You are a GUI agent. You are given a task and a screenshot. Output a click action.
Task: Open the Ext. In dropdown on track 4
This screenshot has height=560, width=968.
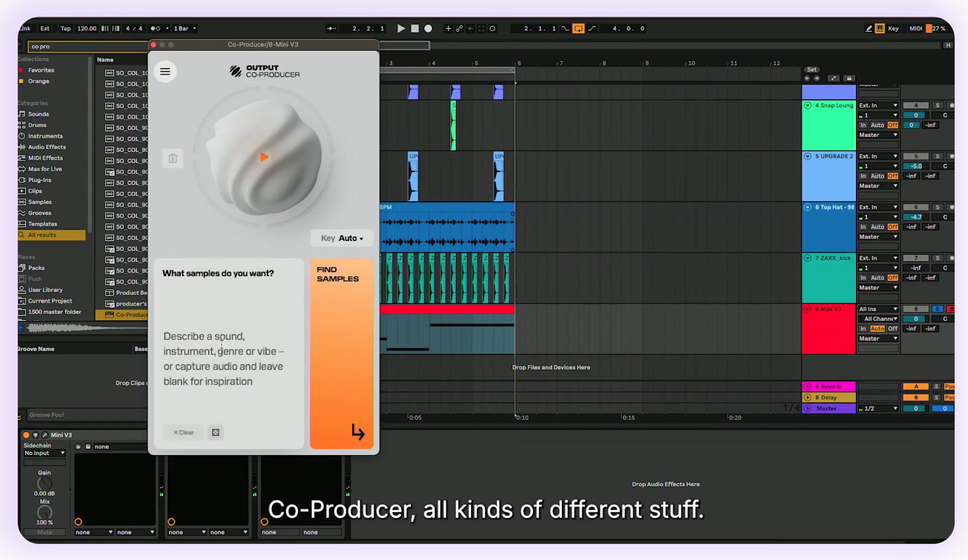878,106
